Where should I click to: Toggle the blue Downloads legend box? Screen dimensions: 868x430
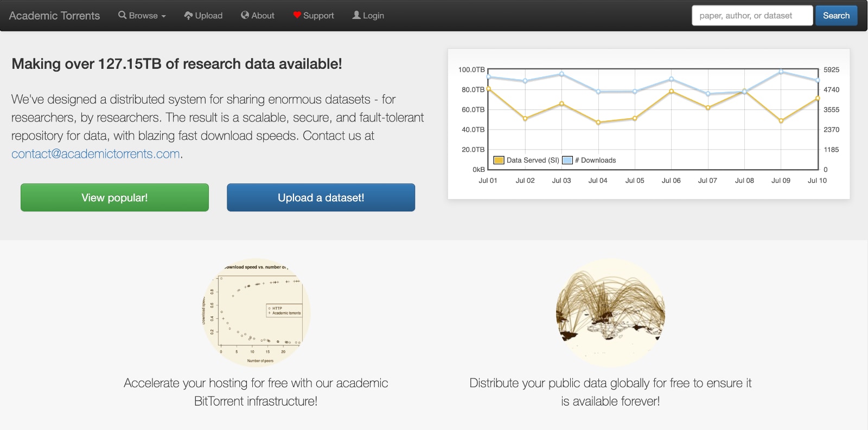pos(567,160)
